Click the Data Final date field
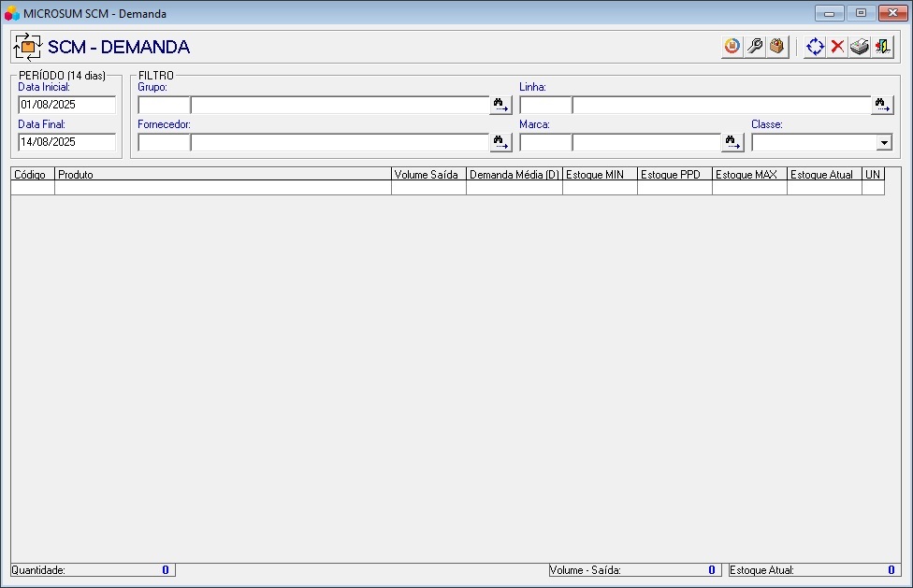 66,142
